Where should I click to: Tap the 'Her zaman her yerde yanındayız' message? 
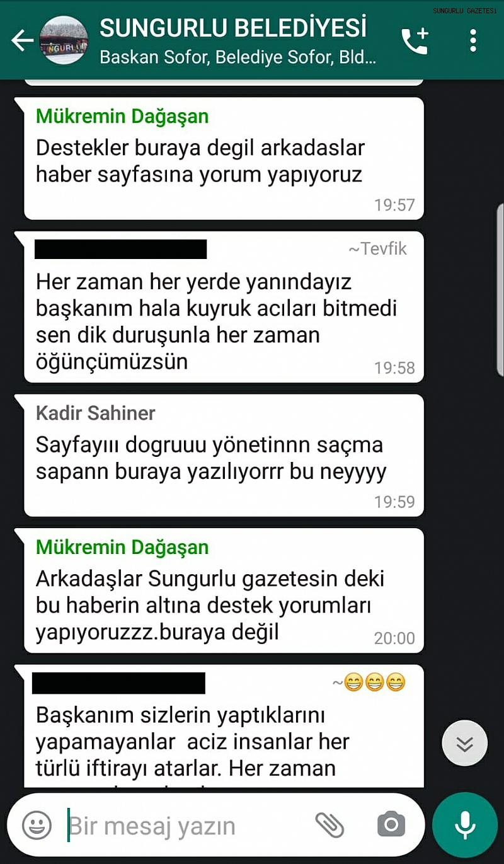[224, 306]
